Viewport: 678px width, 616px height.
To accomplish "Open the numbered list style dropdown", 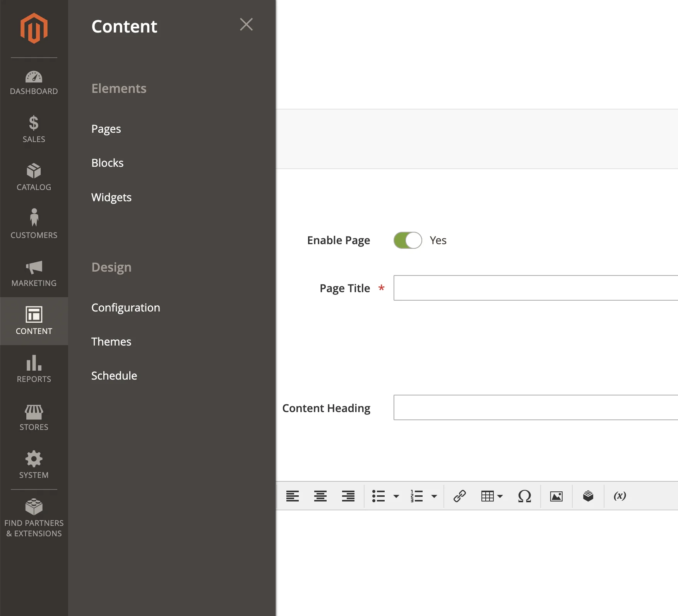I will (434, 496).
